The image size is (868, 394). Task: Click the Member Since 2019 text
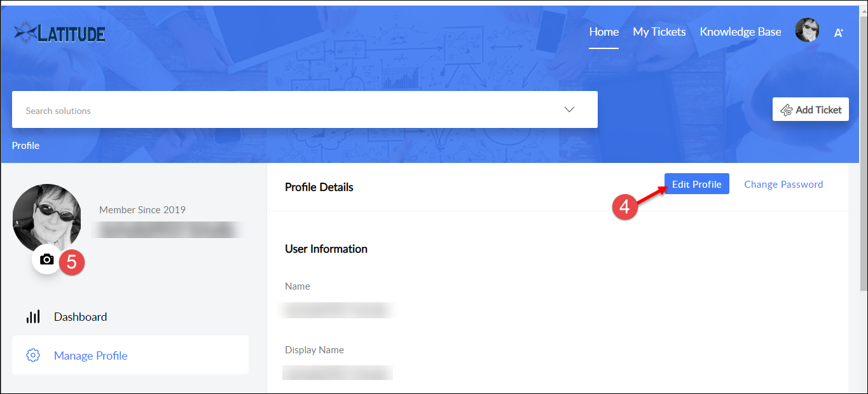[142, 210]
